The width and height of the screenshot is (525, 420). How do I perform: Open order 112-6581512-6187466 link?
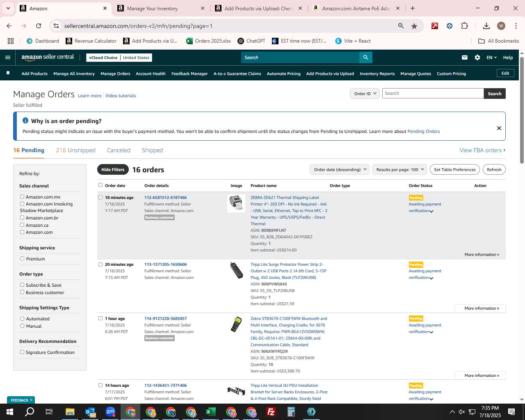click(x=165, y=197)
